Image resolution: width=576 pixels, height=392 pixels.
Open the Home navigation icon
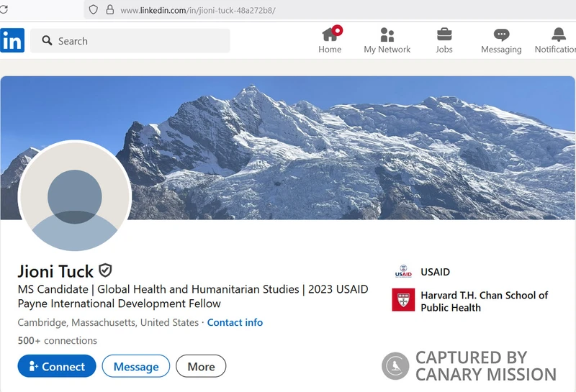click(330, 35)
